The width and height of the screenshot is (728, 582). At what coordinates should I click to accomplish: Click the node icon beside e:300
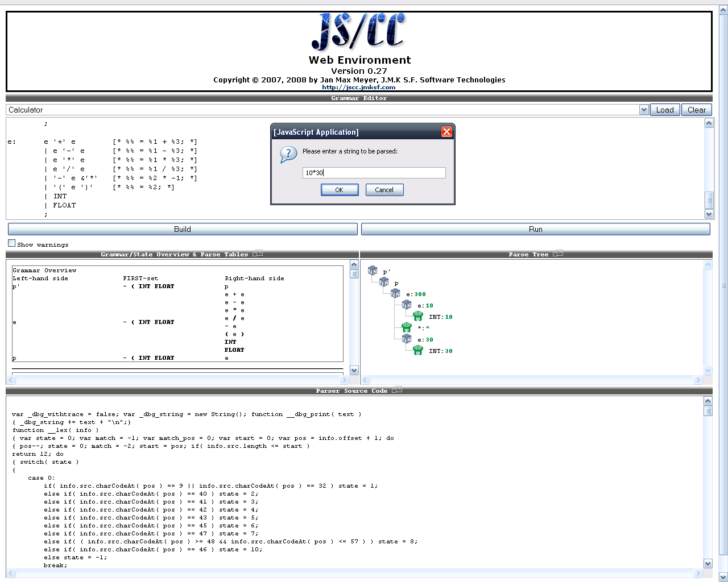[395, 293]
